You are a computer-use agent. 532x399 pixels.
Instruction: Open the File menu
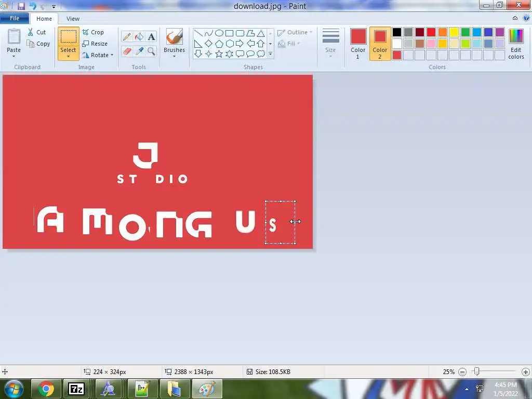(x=15, y=18)
